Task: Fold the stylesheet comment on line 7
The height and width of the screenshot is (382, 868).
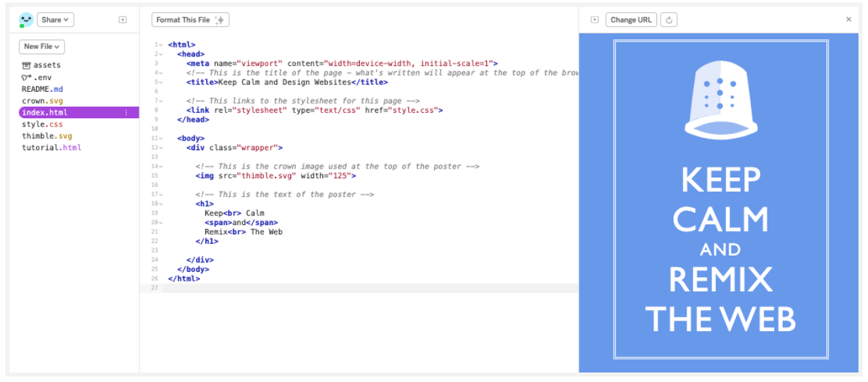Action: click(x=161, y=101)
